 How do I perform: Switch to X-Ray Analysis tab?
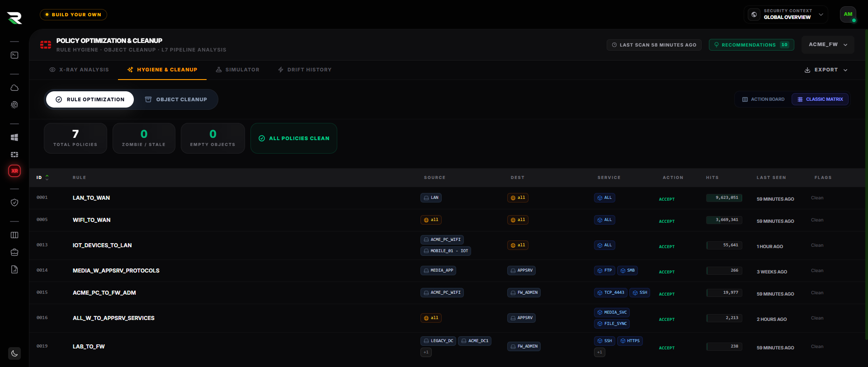point(79,70)
